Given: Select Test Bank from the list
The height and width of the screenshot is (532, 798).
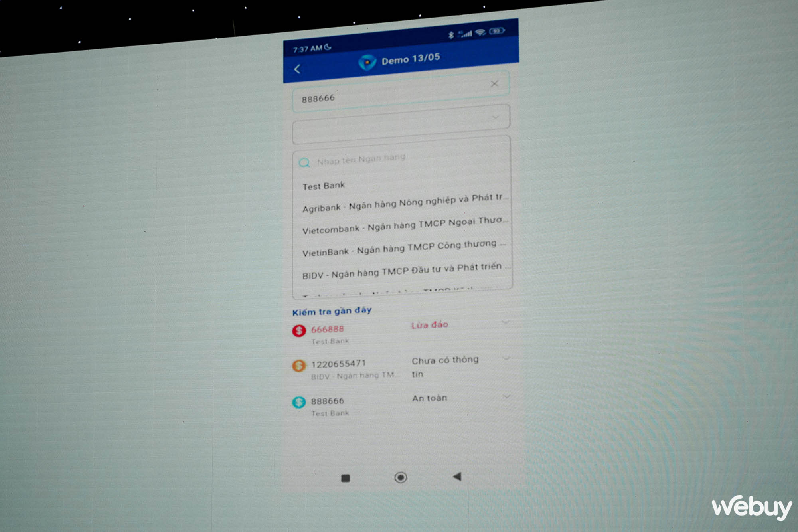Looking at the screenshot, I should [x=324, y=186].
